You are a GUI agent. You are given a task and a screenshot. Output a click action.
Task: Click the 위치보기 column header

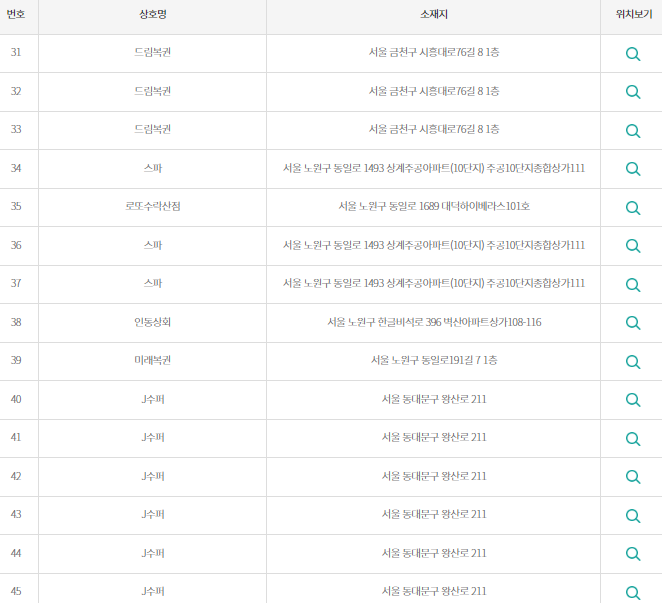coord(634,14)
